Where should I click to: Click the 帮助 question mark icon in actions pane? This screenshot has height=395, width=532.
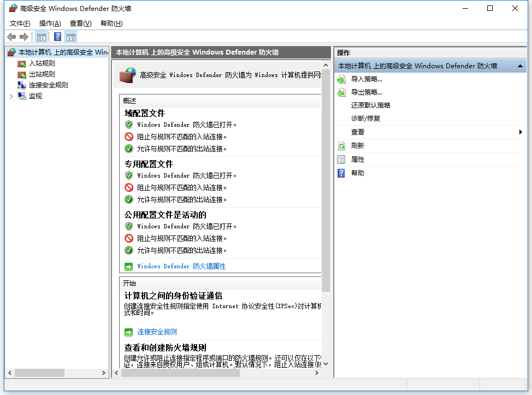click(x=341, y=173)
